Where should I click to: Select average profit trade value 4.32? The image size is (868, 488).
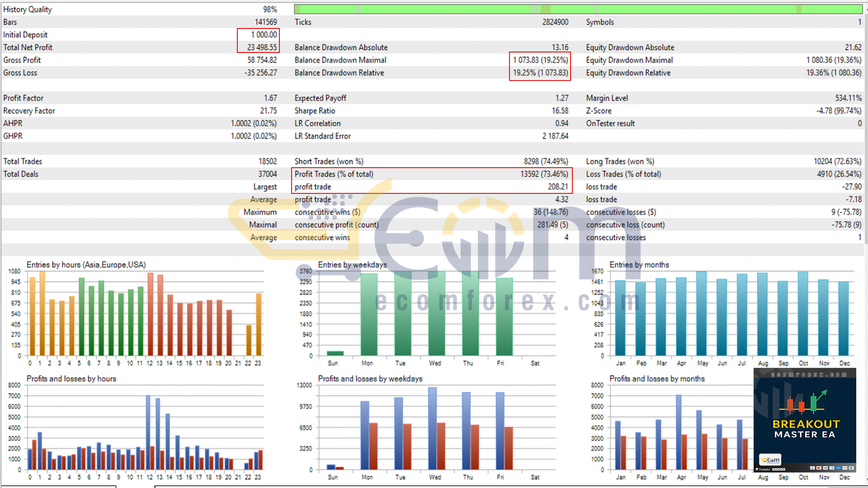pyautogui.click(x=562, y=199)
